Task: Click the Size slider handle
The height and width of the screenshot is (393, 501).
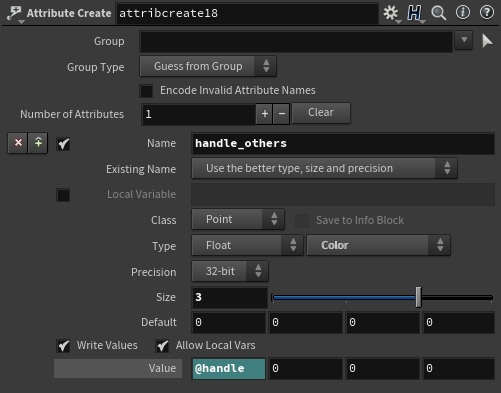Action: tap(418, 297)
